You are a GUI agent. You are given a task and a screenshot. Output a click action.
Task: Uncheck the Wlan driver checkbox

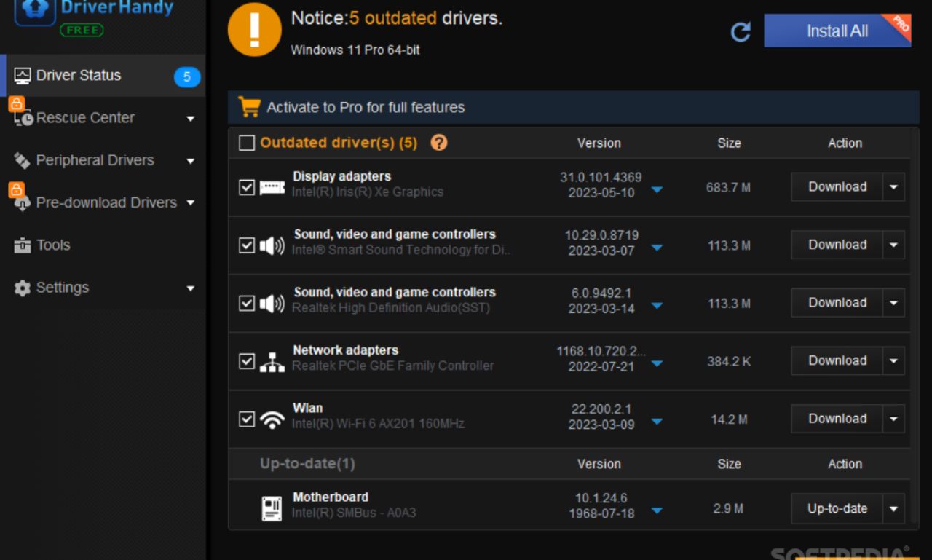tap(247, 419)
